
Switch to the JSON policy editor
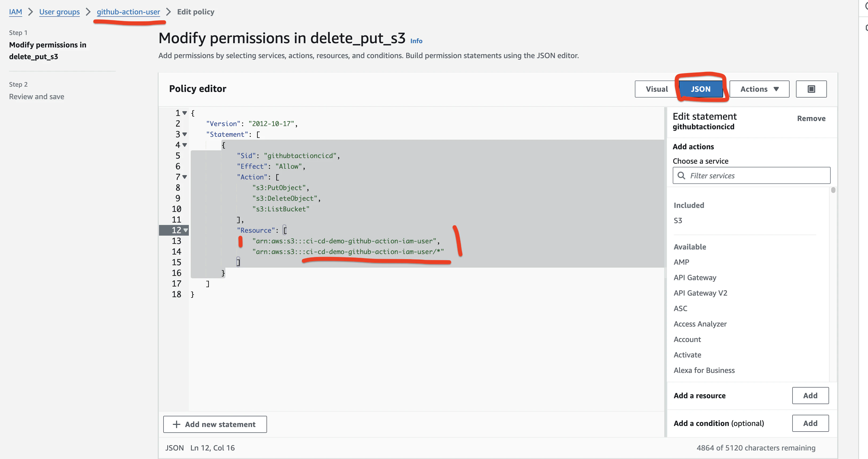(700, 89)
